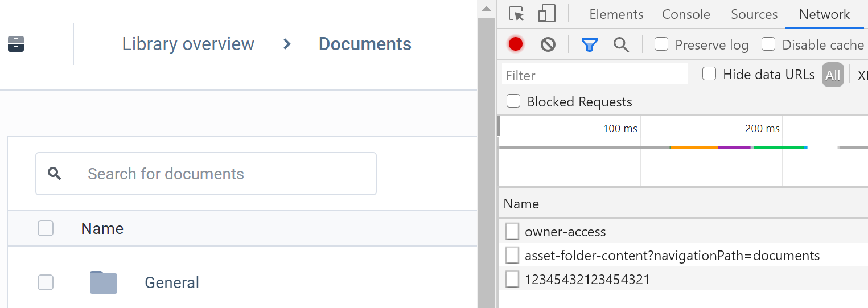Click the Name column header in documents table

[102, 228]
